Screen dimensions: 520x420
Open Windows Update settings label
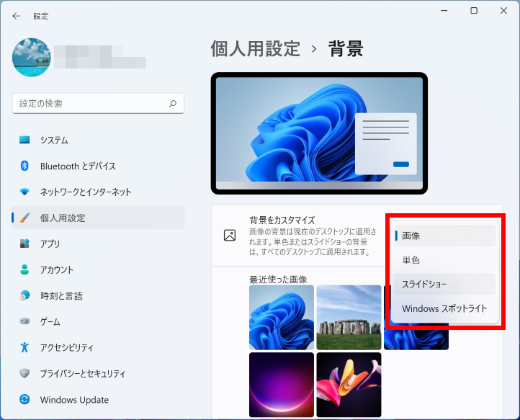(x=74, y=400)
